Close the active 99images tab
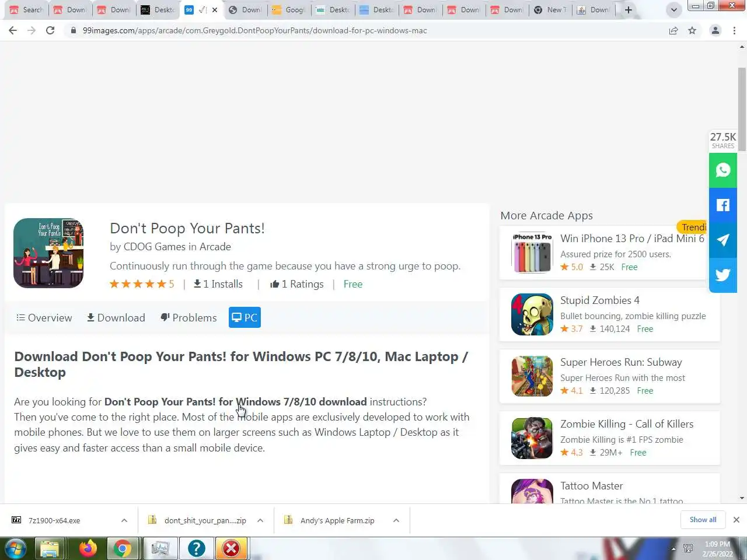 (215, 10)
